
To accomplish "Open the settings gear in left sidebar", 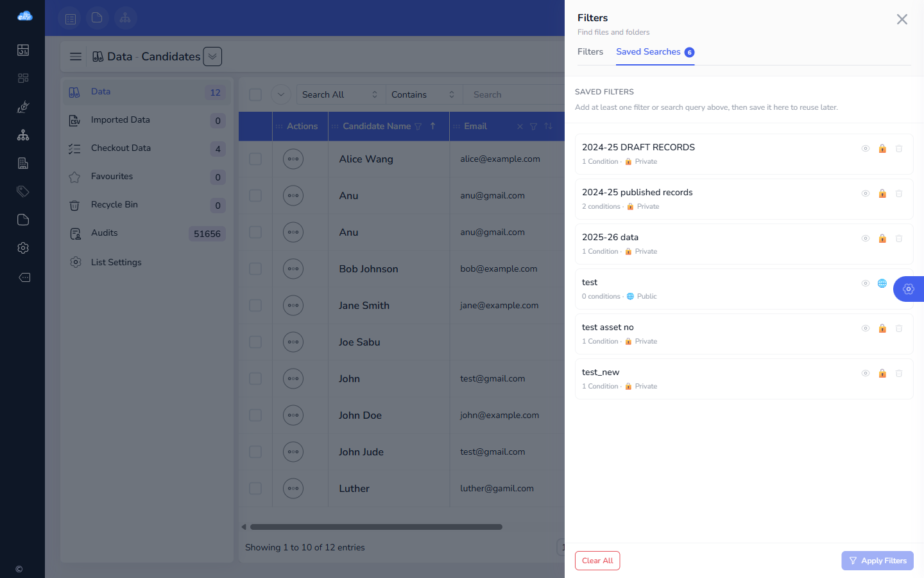I will point(23,248).
